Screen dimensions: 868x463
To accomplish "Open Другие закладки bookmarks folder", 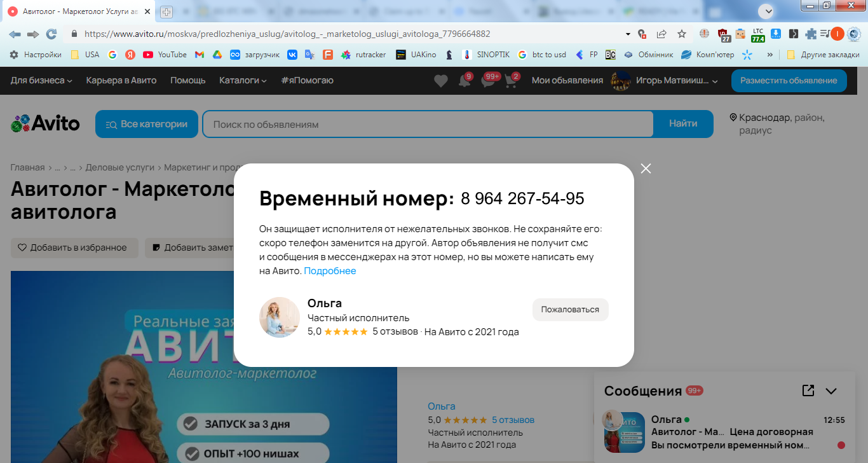I will 823,55.
